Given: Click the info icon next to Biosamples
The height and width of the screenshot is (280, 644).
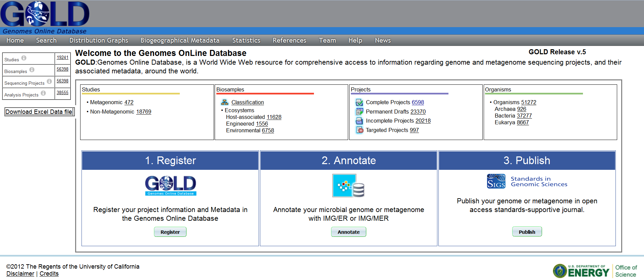Looking at the screenshot, I should 32,70.
